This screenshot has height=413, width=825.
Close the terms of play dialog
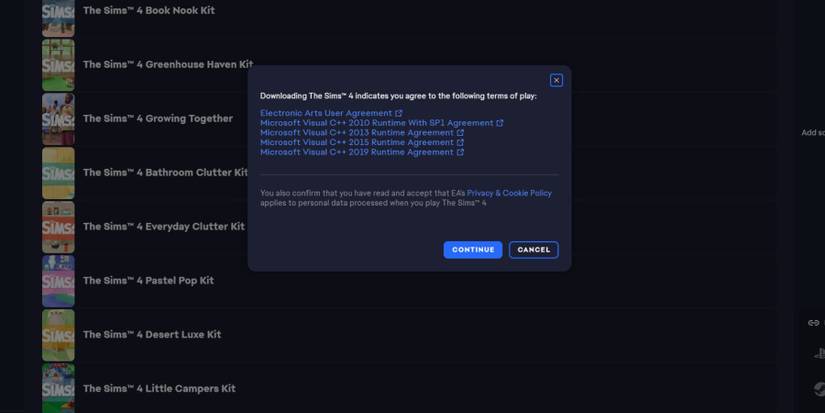pos(556,80)
